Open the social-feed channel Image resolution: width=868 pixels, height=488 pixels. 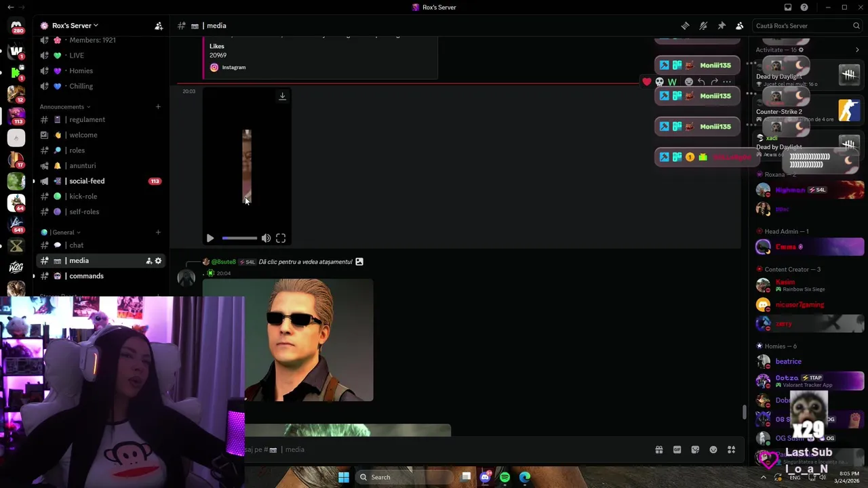pos(100,181)
